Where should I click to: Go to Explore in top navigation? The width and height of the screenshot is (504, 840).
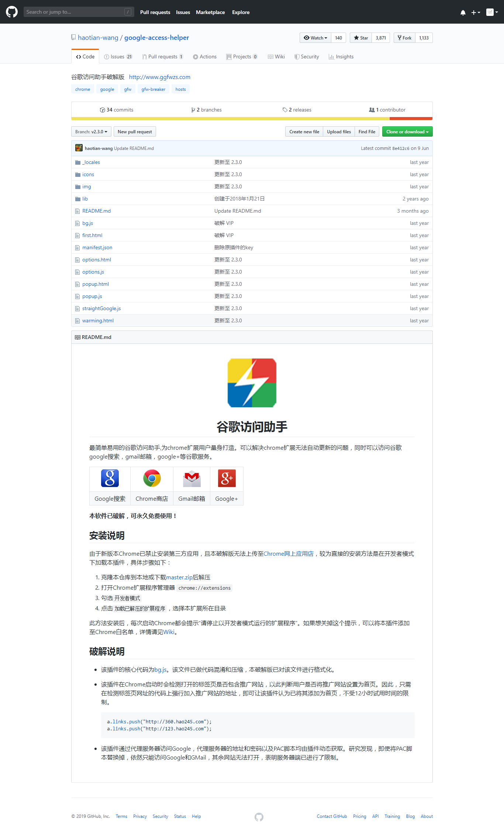pyautogui.click(x=241, y=12)
